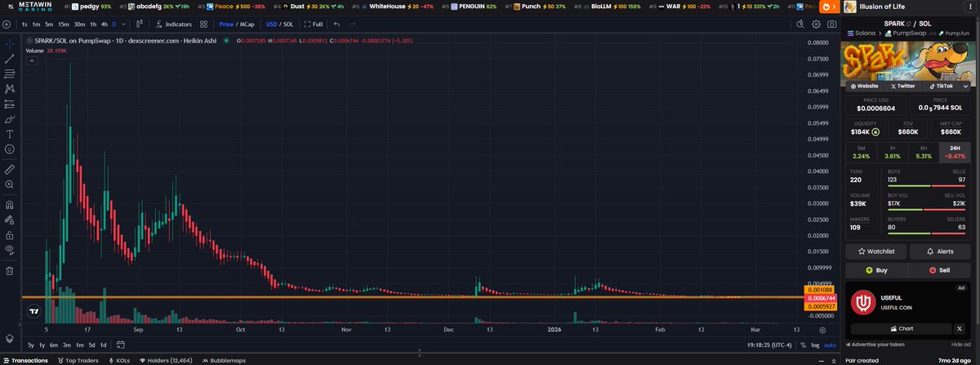Click the trending fire icon button

coord(831,7)
